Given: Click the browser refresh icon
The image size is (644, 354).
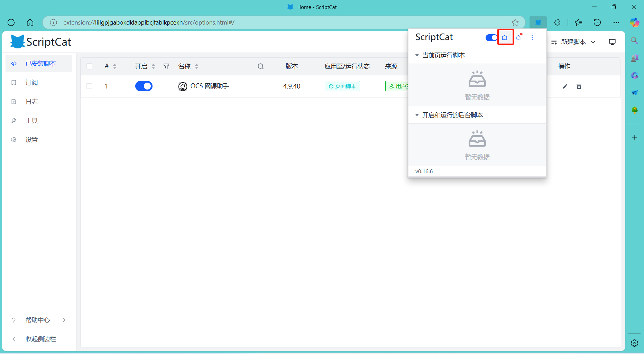Looking at the screenshot, I should pyautogui.click(x=11, y=22).
